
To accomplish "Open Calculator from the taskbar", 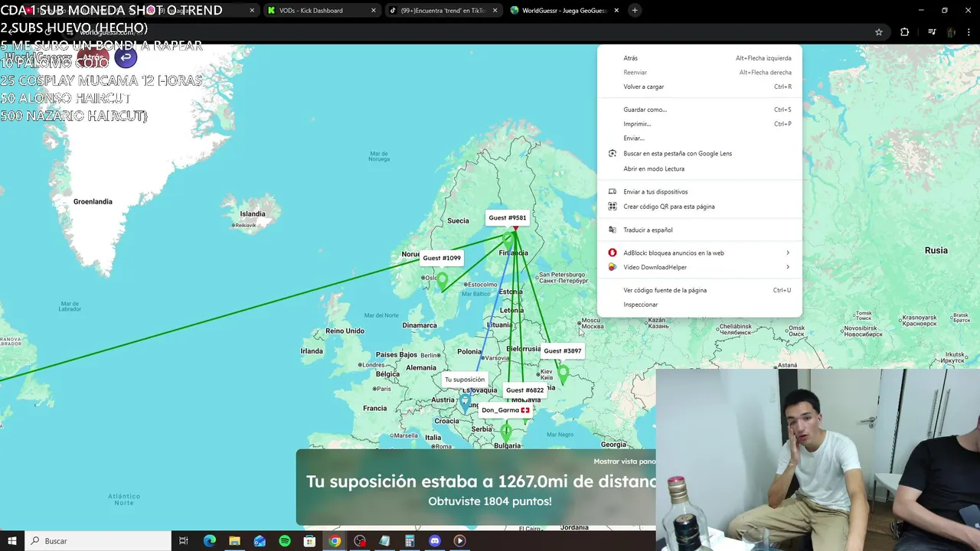I will click(410, 541).
